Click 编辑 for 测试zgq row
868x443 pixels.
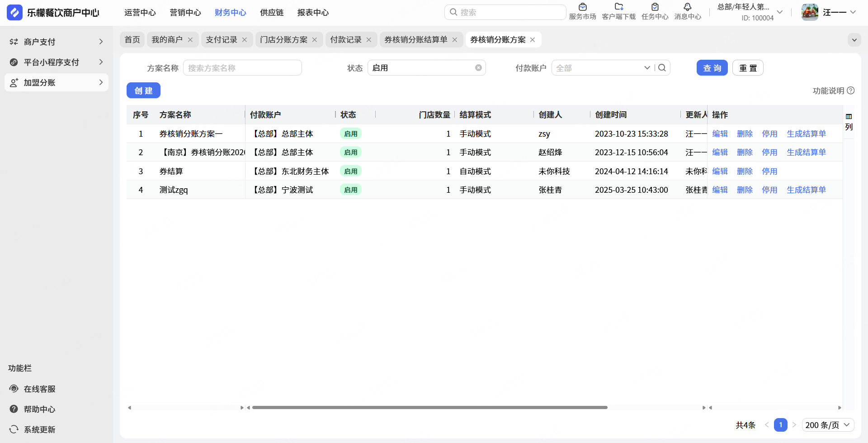[x=720, y=190]
